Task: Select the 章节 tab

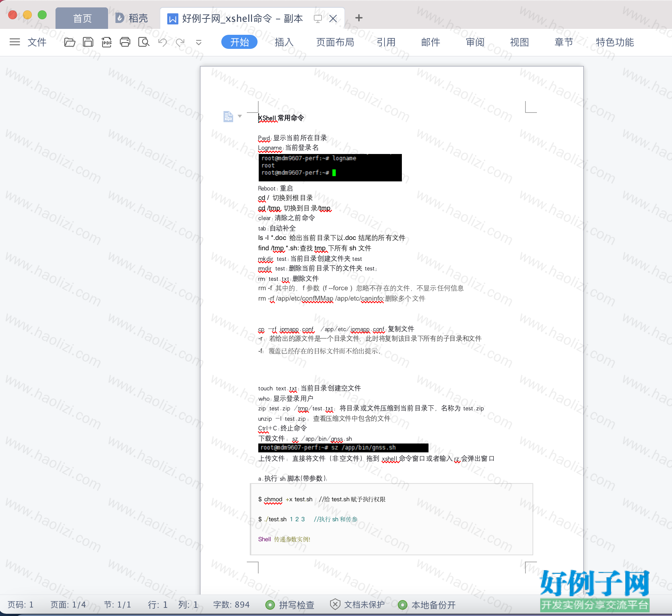Action: (x=564, y=42)
